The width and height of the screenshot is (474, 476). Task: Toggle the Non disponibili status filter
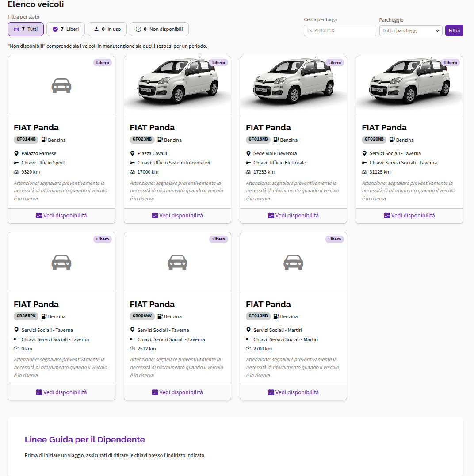(x=159, y=29)
